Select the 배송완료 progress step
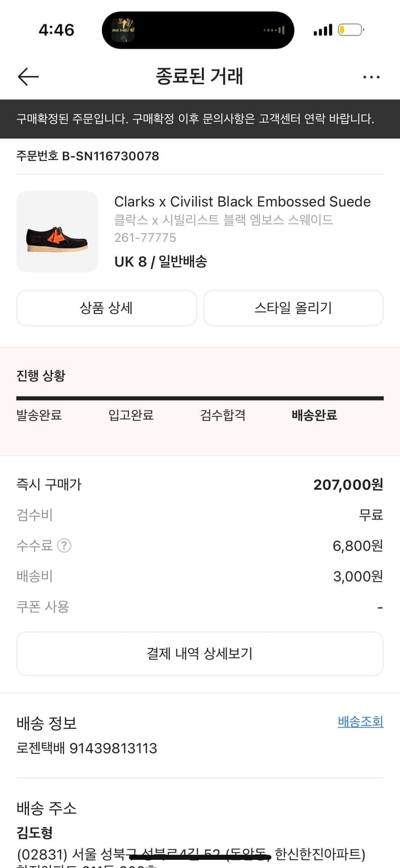Image resolution: width=400 pixels, height=868 pixels. pyautogui.click(x=314, y=415)
